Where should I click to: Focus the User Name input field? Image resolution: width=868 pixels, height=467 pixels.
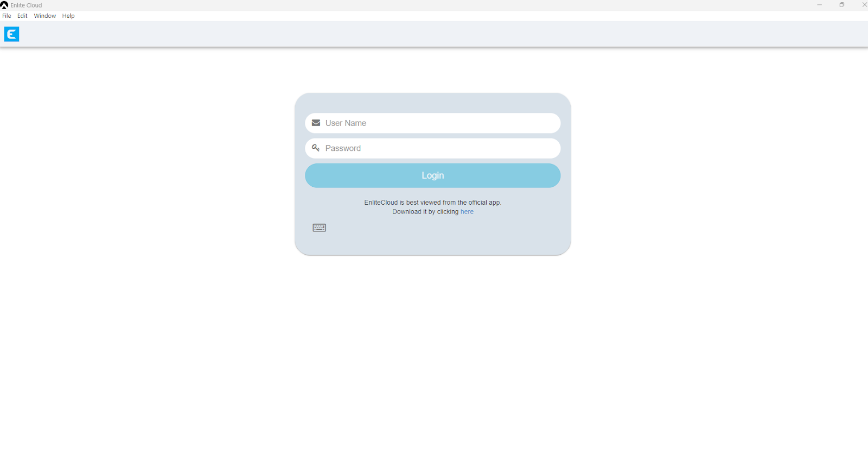432,123
